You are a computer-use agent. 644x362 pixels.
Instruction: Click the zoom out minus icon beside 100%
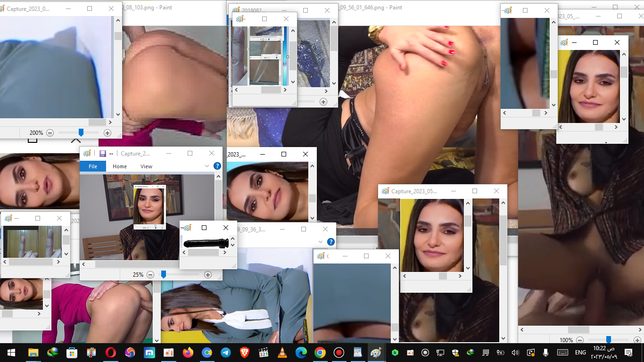pyautogui.click(x=579, y=340)
